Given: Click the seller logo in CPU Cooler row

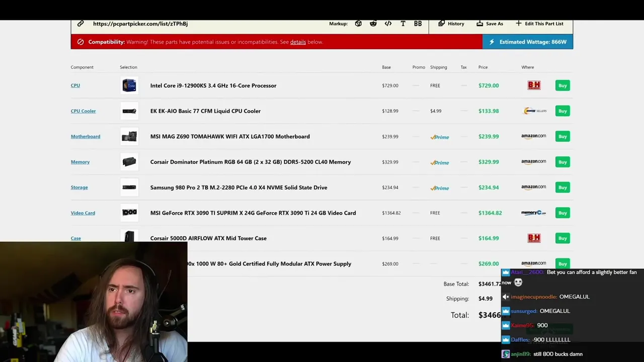Looking at the screenshot, I should 534,111.
